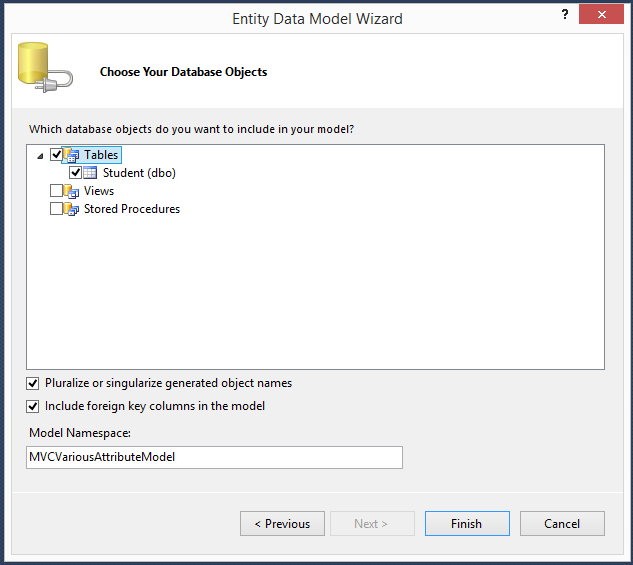Click the Tables folder icon
The height and width of the screenshot is (565, 633).
[72, 155]
